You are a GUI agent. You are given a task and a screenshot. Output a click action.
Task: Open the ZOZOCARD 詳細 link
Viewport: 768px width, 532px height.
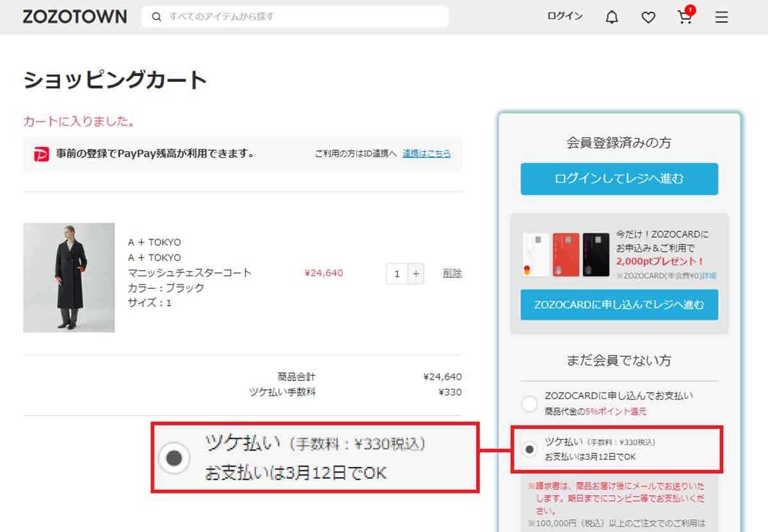pos(708,276)
